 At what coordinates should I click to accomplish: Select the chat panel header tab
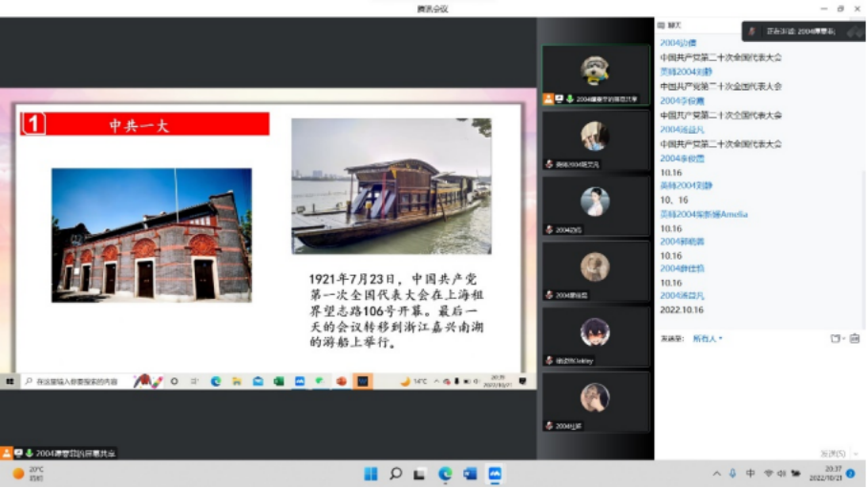coord(673,25)
